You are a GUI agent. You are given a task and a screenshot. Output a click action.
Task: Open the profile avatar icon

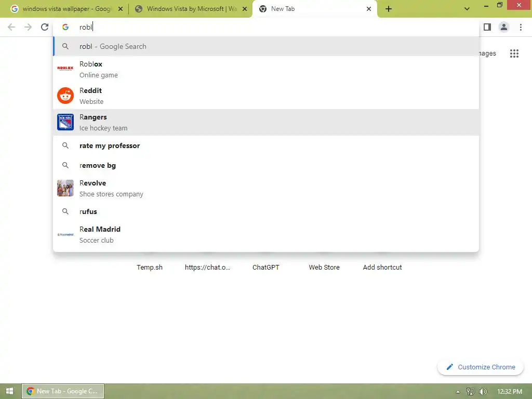pyautogui.click(x=504, y=27)
